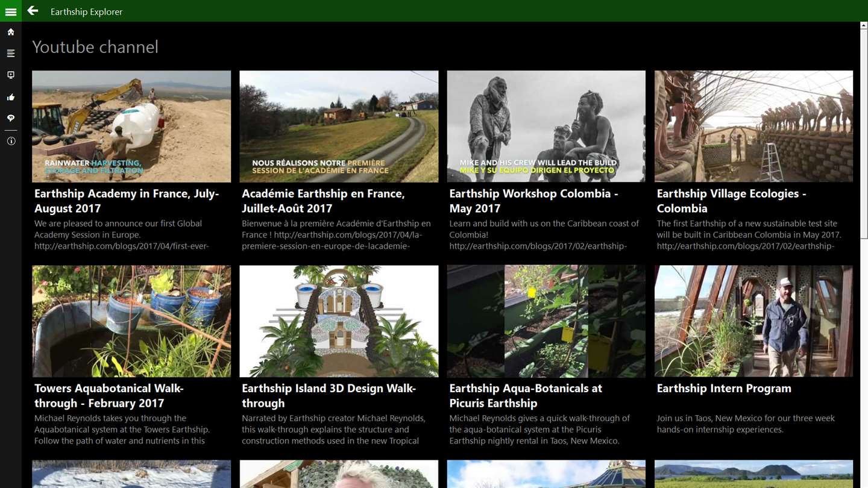
Task: Go back with the arrow icon
Action: [33, 11]
